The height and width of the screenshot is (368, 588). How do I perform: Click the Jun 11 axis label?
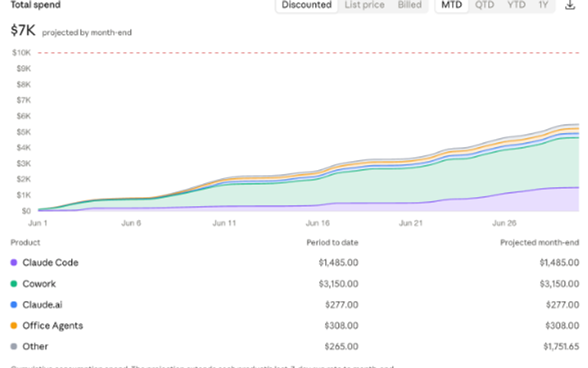224,223
